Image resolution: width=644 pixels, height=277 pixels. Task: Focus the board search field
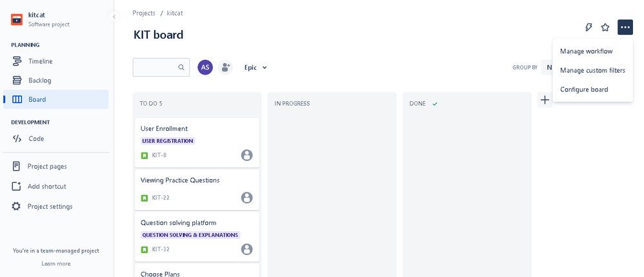(161, 67)
